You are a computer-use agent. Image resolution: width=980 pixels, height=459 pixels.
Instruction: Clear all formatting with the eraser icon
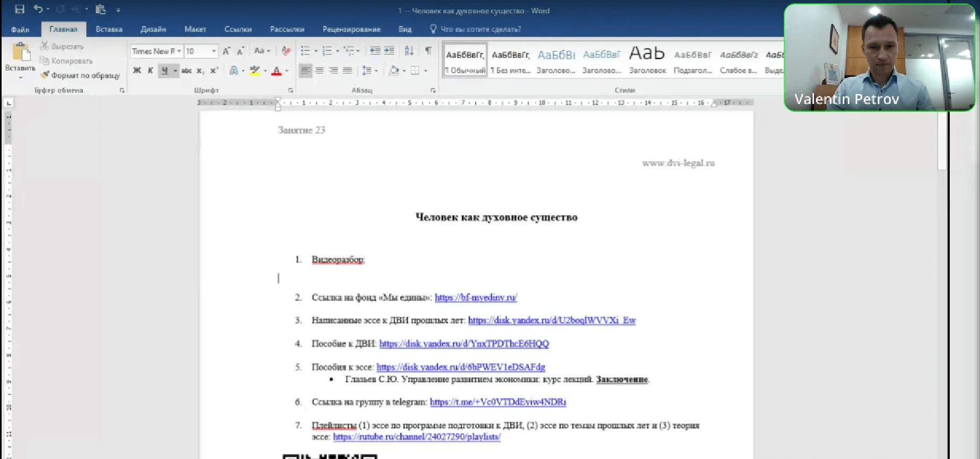(286, 51)
